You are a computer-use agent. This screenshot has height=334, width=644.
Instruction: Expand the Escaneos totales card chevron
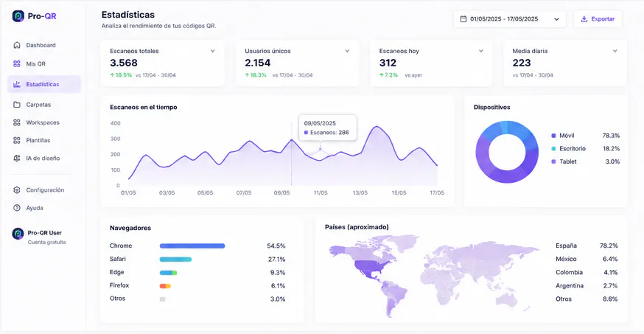pyautogui.click(x=213, y=51)
